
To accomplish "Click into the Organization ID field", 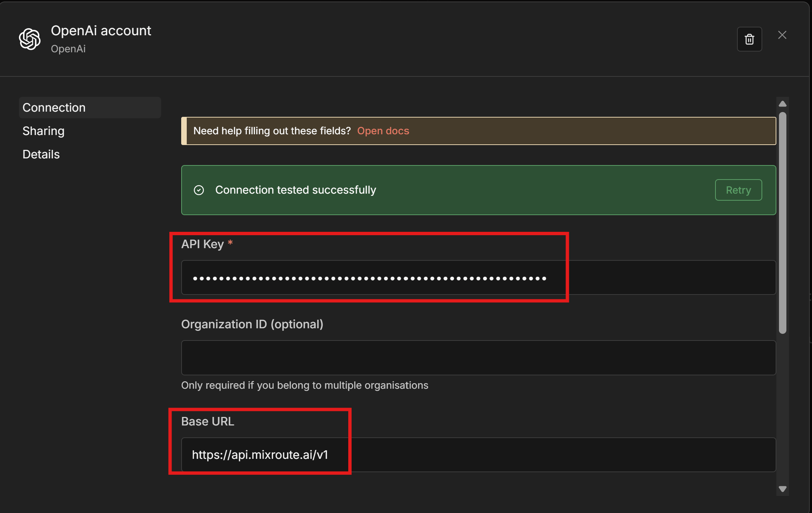I will [x=479, y=358].
